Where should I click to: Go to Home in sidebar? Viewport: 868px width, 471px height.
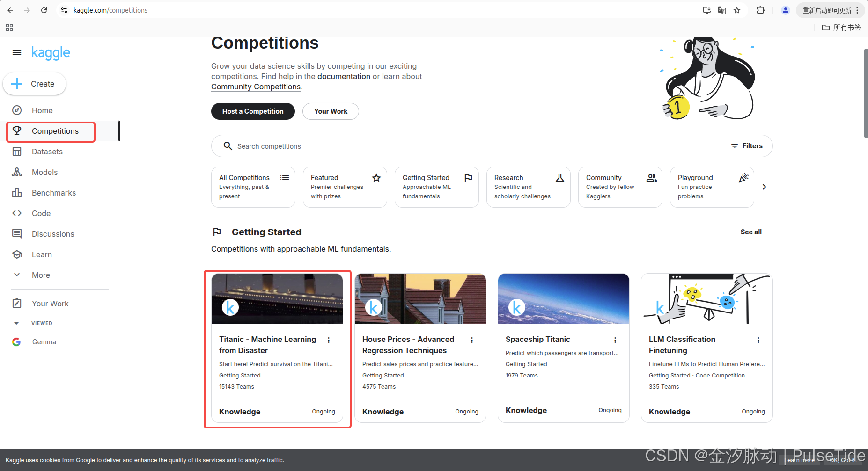tap(42, 110)
